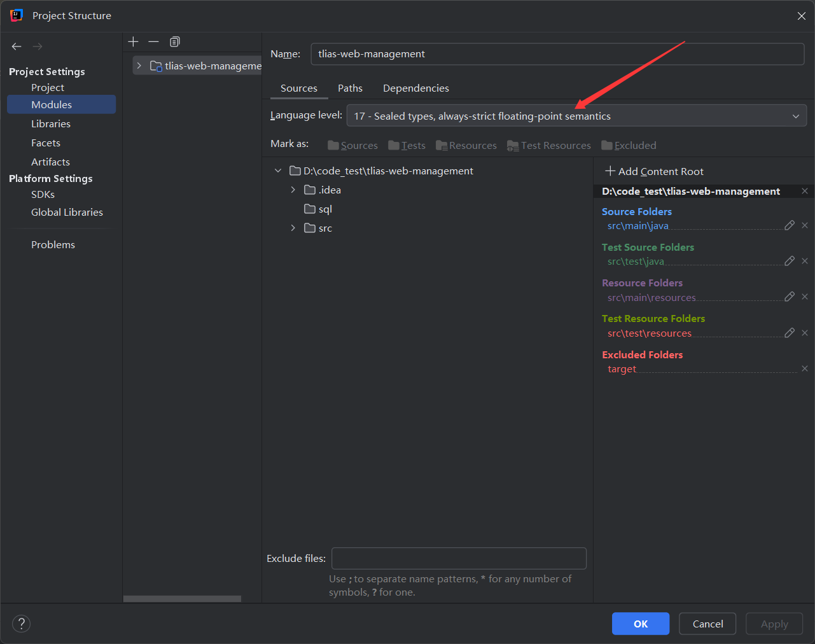815x644 pixels.
Task: Open the Problems section
Action: pos(53,244)
